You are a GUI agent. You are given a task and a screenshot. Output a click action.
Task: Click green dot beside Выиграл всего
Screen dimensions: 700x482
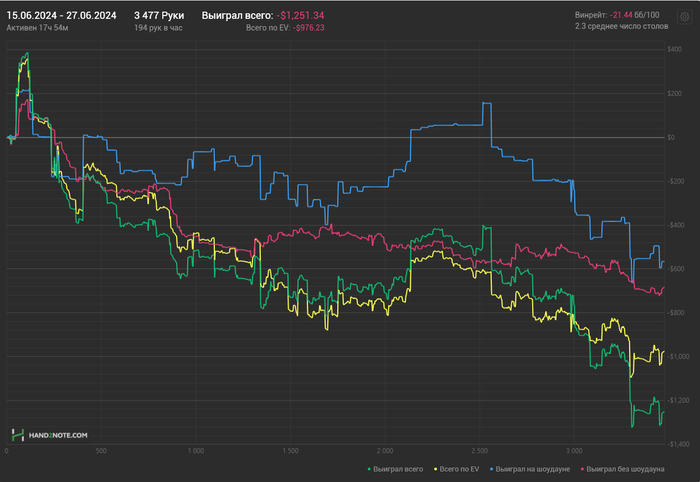(370, 468)
